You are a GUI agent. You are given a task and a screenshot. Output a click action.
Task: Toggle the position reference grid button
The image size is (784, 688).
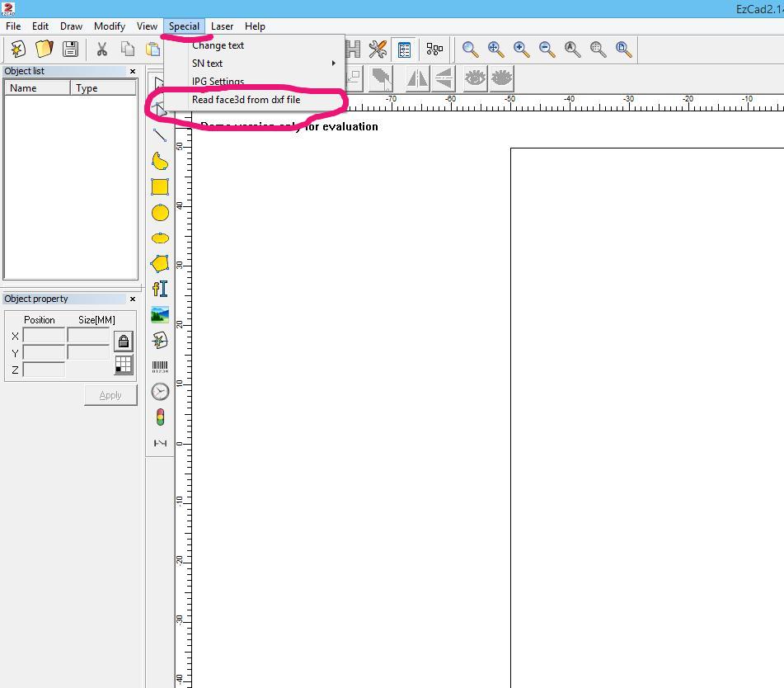124,364
